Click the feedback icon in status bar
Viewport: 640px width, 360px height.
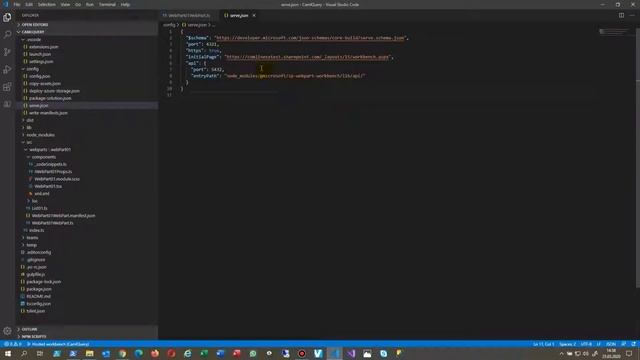coord(624,344)
